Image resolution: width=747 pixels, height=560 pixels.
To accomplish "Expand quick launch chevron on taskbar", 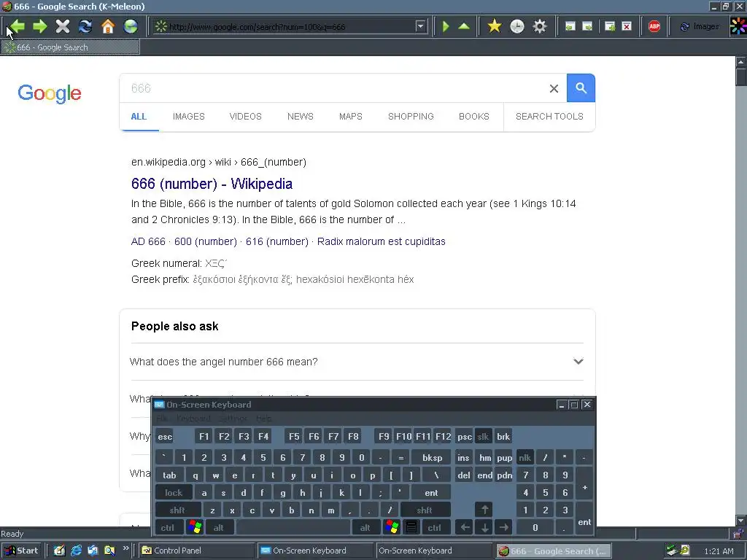I will click(125, 548).
